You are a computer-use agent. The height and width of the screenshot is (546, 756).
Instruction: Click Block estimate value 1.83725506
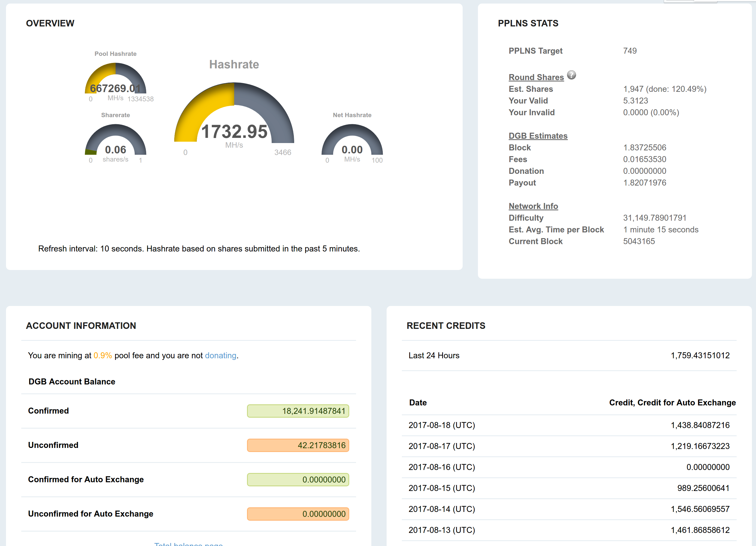[x=645, y=148]
